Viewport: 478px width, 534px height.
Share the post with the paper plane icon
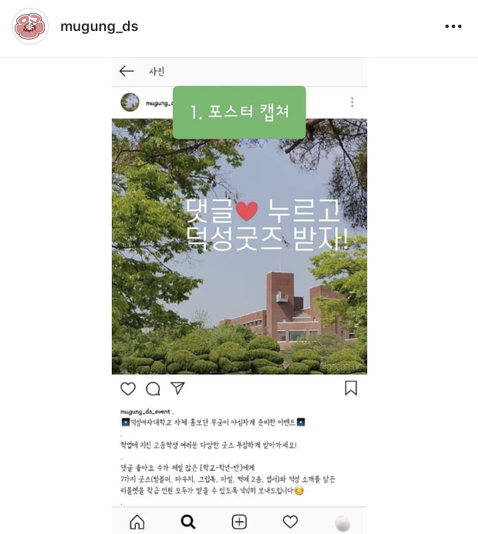click(x=178, y=388)
